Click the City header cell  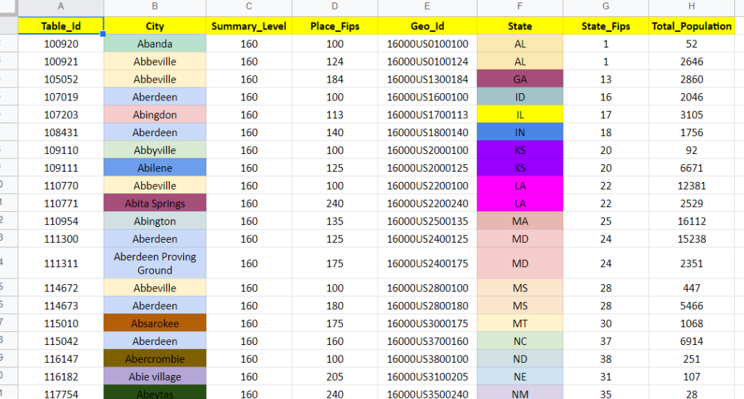tap(155, 26)
